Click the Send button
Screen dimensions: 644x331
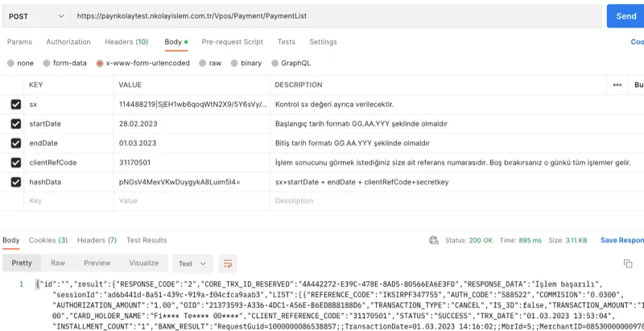click(x=625, y=16)
